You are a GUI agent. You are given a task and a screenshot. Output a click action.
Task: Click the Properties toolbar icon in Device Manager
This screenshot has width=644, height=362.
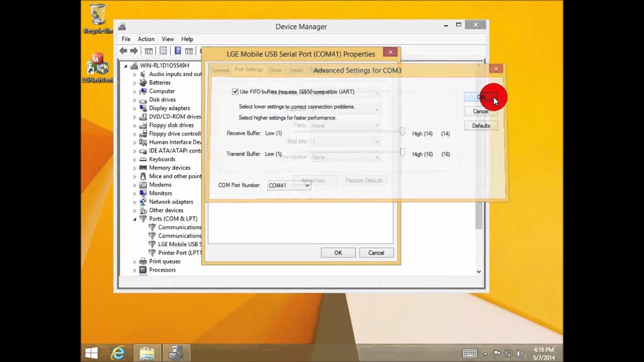[163, 51]
